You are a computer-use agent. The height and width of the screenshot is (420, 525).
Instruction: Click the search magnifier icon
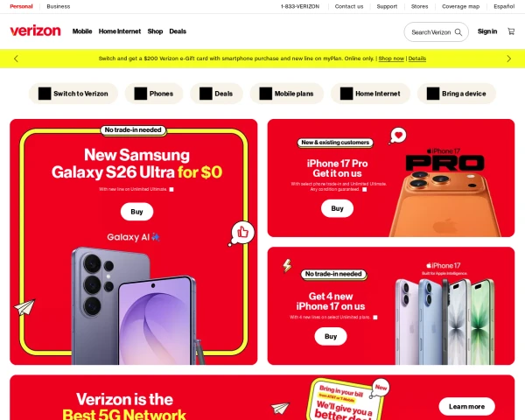pos(458,32)
